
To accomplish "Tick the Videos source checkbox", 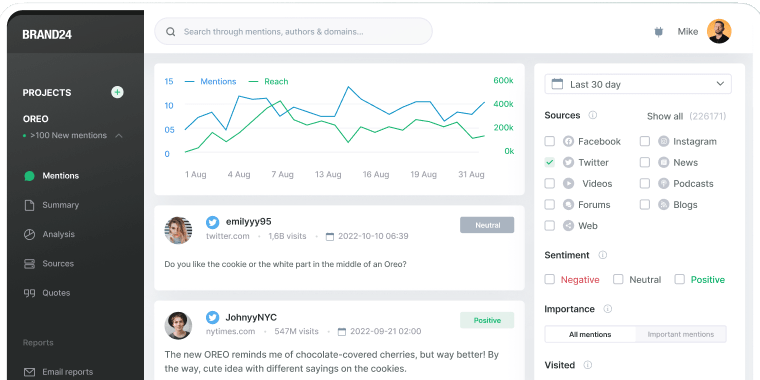I will click(x=550, y=184).
